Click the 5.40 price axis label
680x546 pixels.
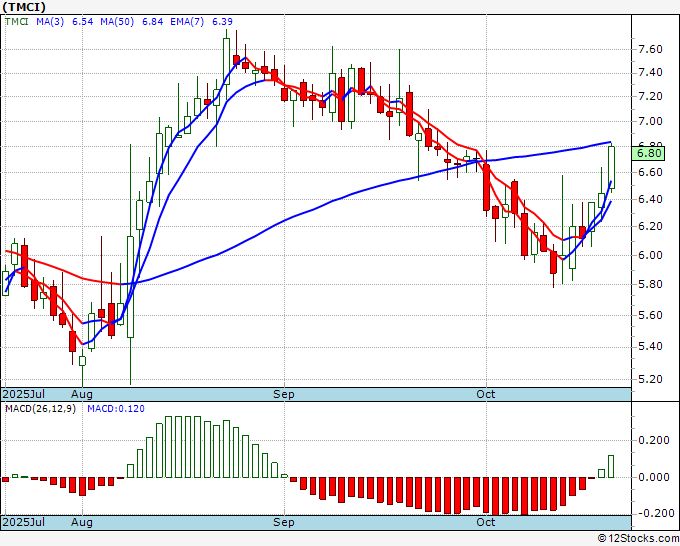[x=651, y=347]
